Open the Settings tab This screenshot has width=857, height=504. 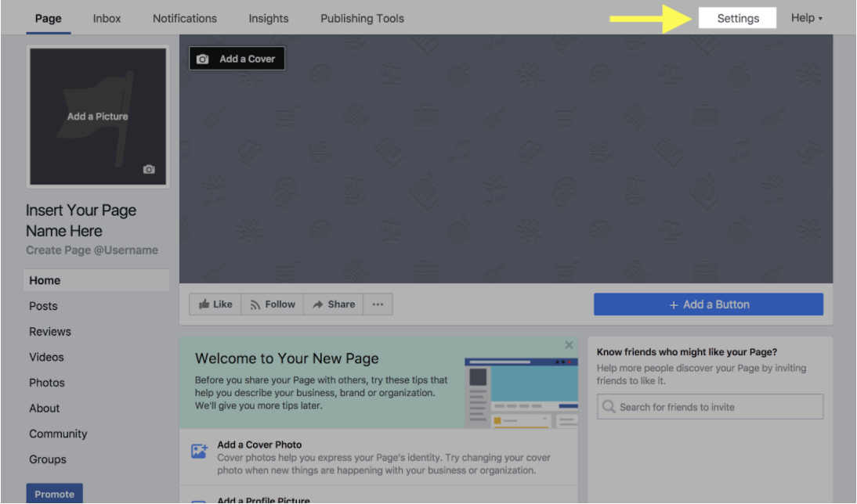click(738, 18)
